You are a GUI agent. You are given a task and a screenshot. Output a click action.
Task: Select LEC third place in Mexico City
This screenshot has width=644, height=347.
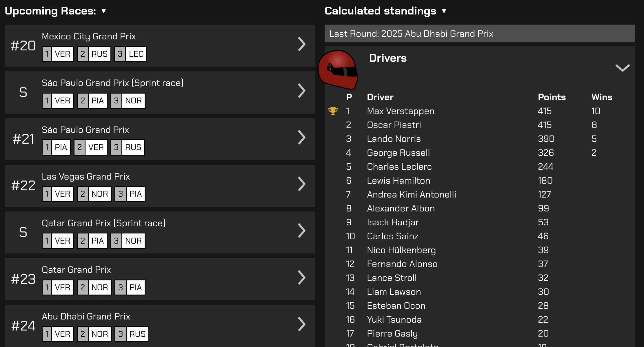(136, 54)
